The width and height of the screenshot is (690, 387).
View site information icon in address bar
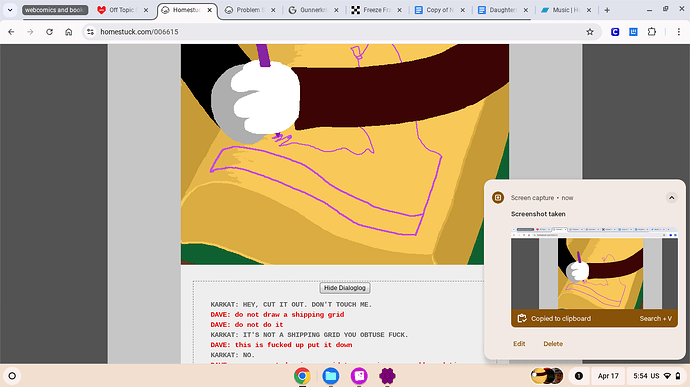point(90,32)
